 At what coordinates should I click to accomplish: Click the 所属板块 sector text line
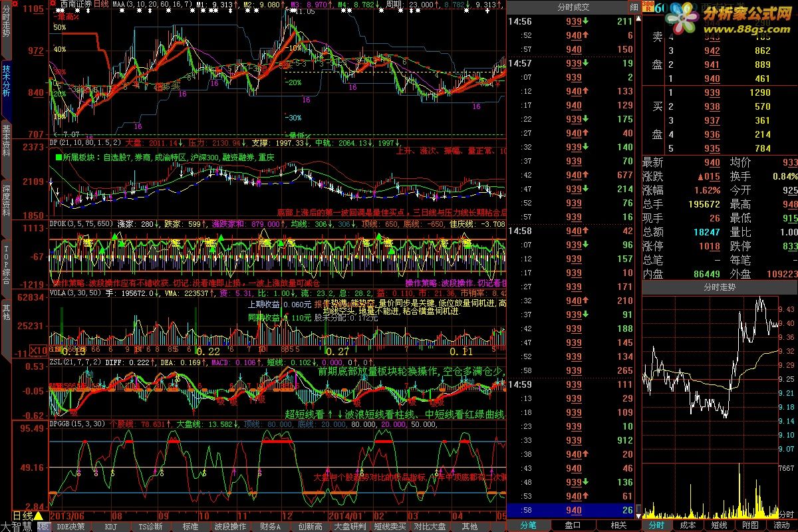[165, 158]
